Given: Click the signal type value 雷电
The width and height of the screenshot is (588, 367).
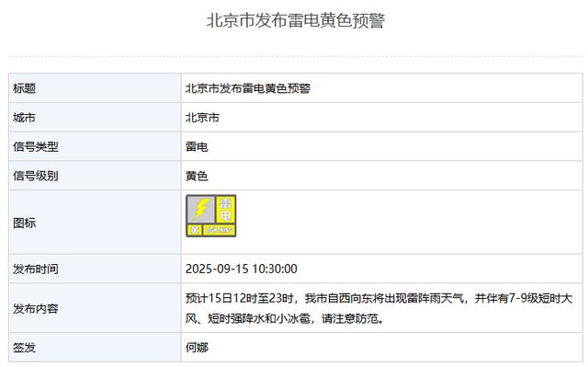Looking at the screenshot, I should pyautogui.click(x=197, y=147).
